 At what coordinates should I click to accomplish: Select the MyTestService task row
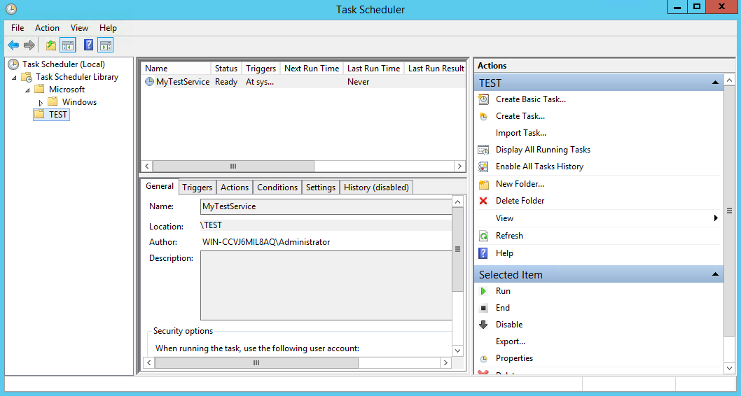pyautogui.click(x=303, y=82)
